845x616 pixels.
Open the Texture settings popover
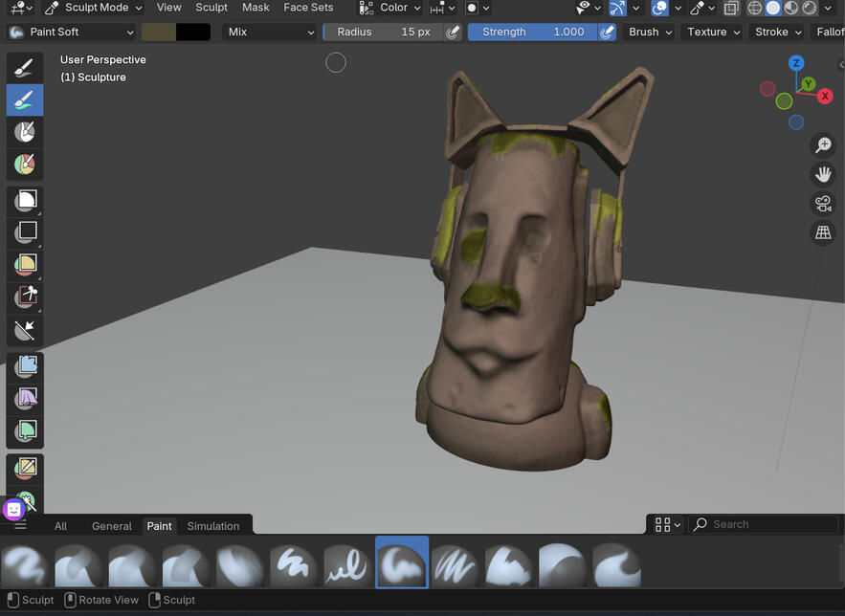(x=713, y=32)
